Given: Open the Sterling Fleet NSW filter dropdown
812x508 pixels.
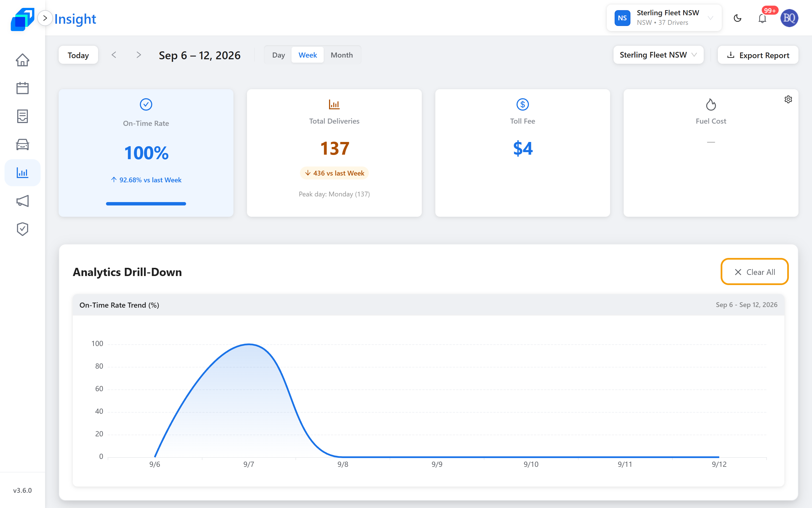Looking at the screenshot, I should tap(658, 55).
